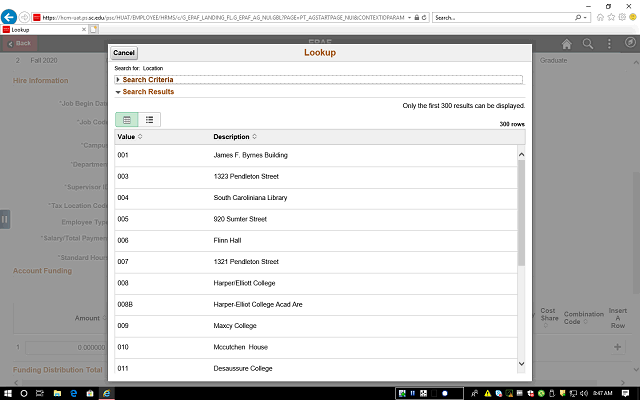This screenshot has height=400, width=640.
Task: Close the Lookup browser tab
Action: pos(84,29)
